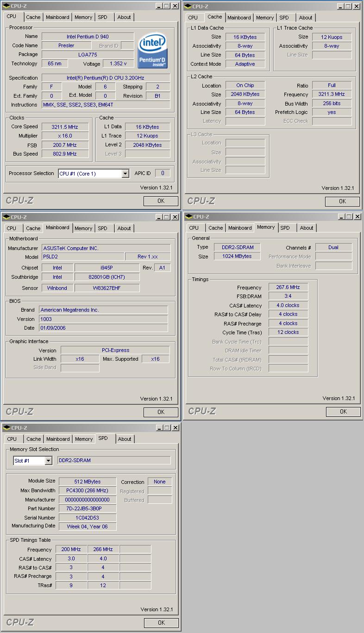Viewport: 364px width, 633px height.
Task: Minimize the Memory tab window
Action: click(341, 216)
